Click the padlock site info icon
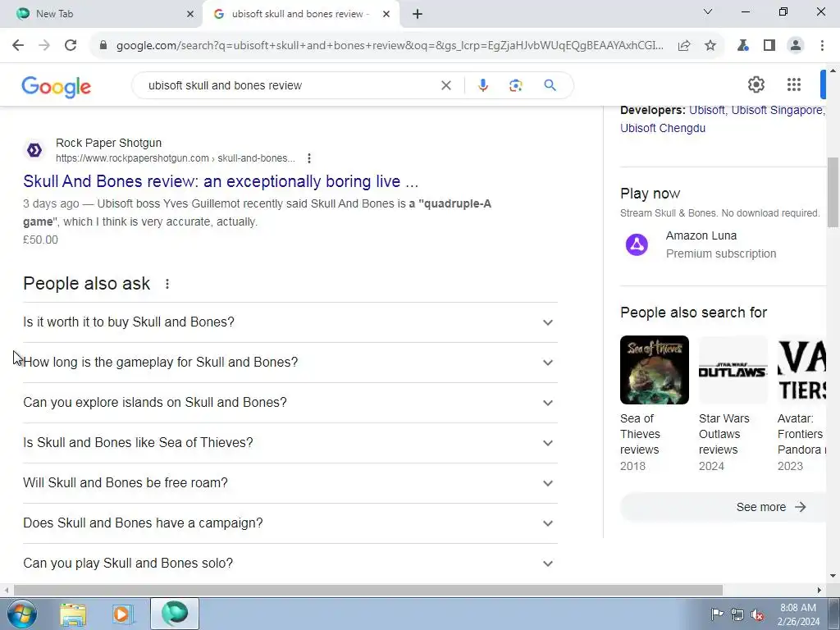840x630 pixels. (x=103, y=46)
